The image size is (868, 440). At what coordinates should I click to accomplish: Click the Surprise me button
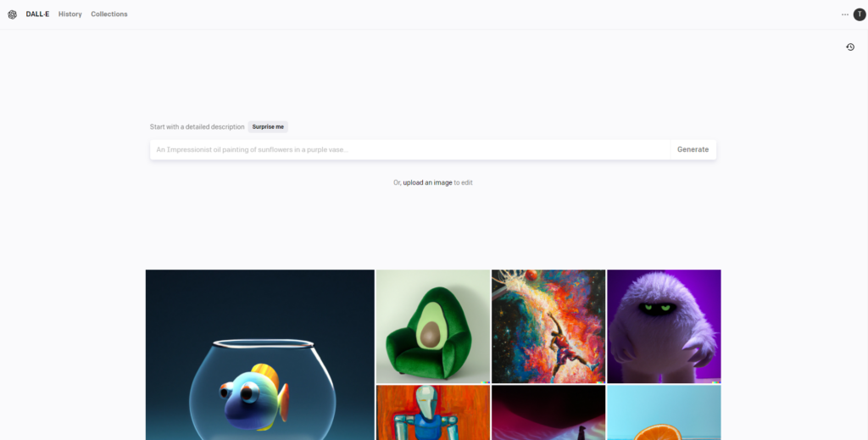(268, 126)
